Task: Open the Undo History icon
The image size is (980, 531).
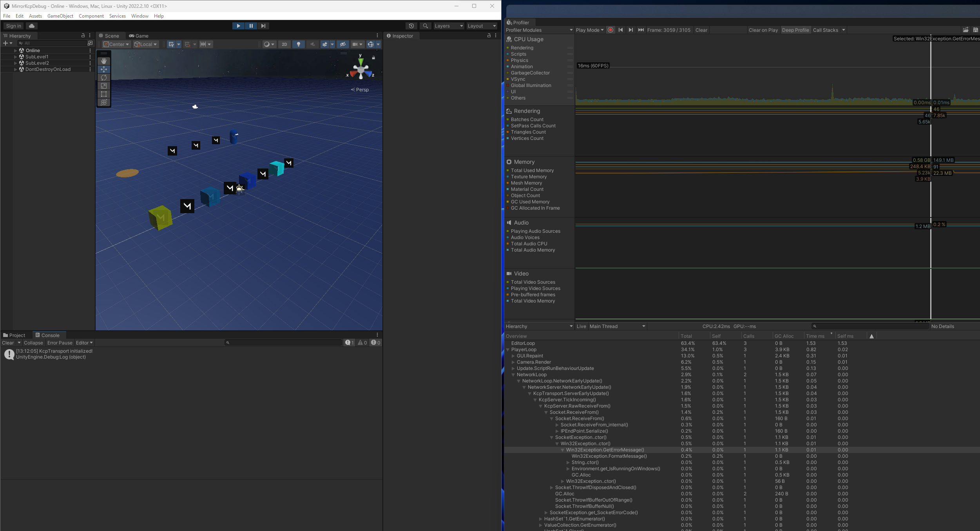Action: coord(411,26)
